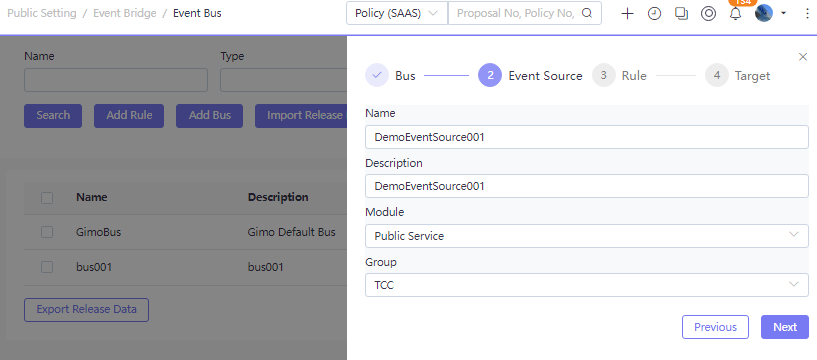Screen dimensions: 817x360
Task: Click the wizard Description input field
Action: 587,186
